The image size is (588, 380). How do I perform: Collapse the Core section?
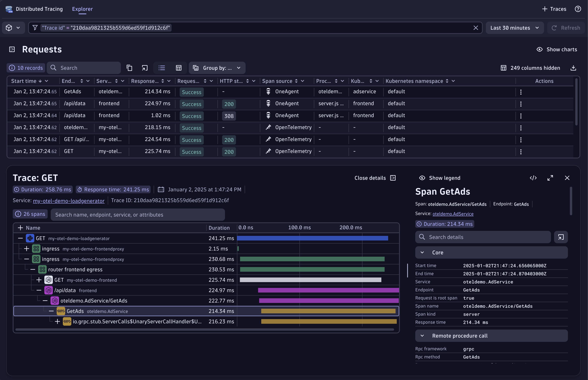[422, 252]
